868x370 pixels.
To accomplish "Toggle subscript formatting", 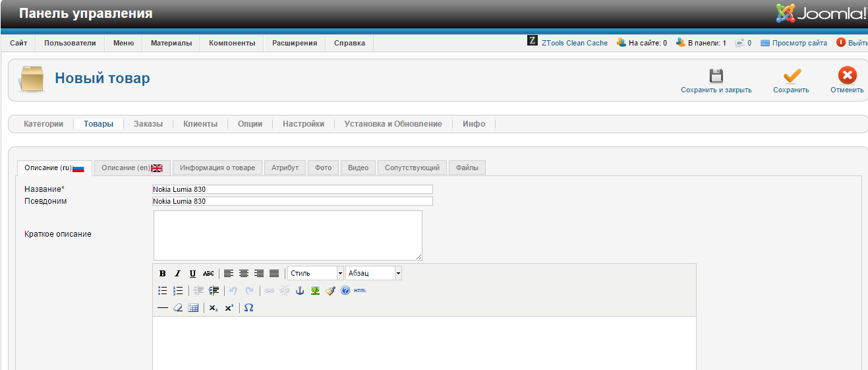I will click(x=214, y=307).
